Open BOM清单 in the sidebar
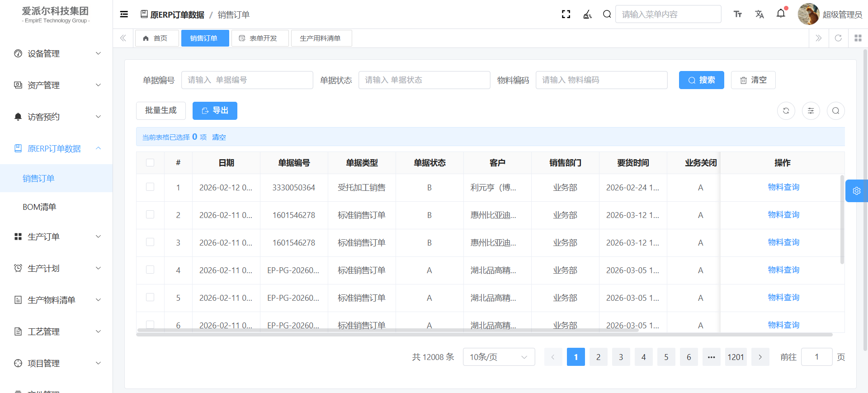 coord(39,207)
